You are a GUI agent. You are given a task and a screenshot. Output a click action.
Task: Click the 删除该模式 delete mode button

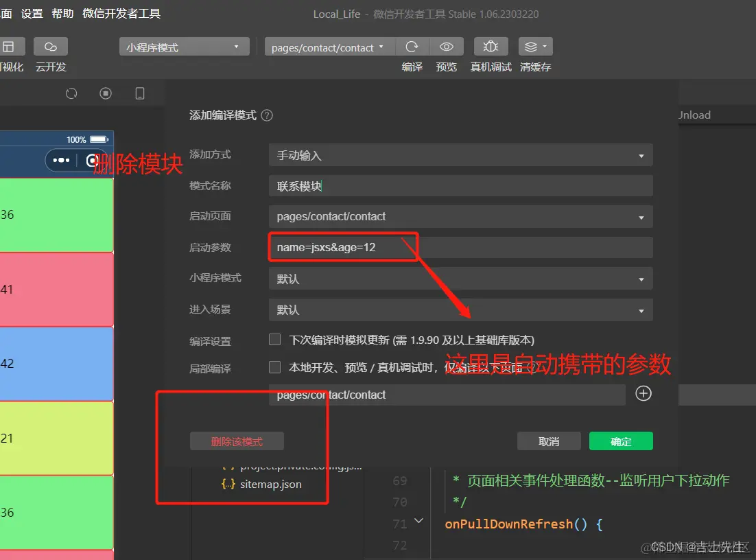[x=237, y=441]
